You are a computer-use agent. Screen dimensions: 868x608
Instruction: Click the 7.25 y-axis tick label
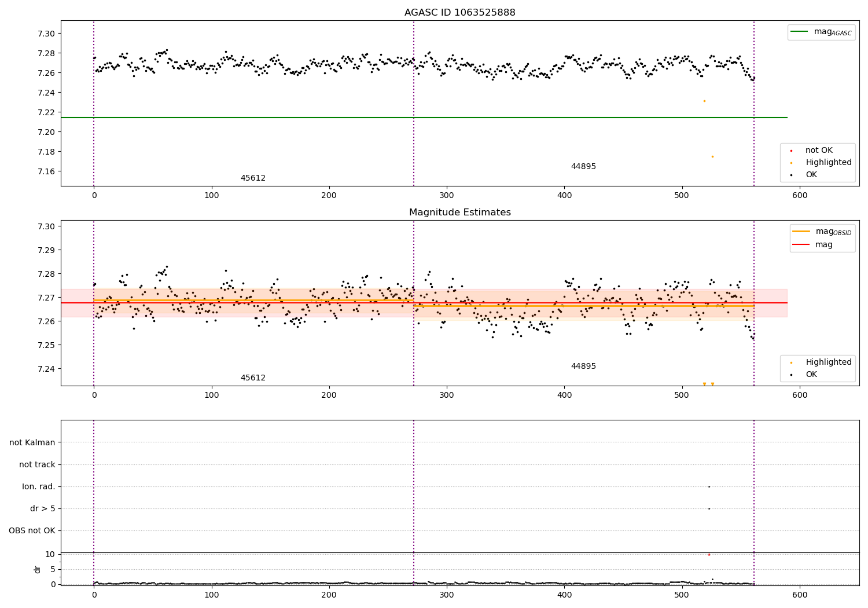pos(47,345)
